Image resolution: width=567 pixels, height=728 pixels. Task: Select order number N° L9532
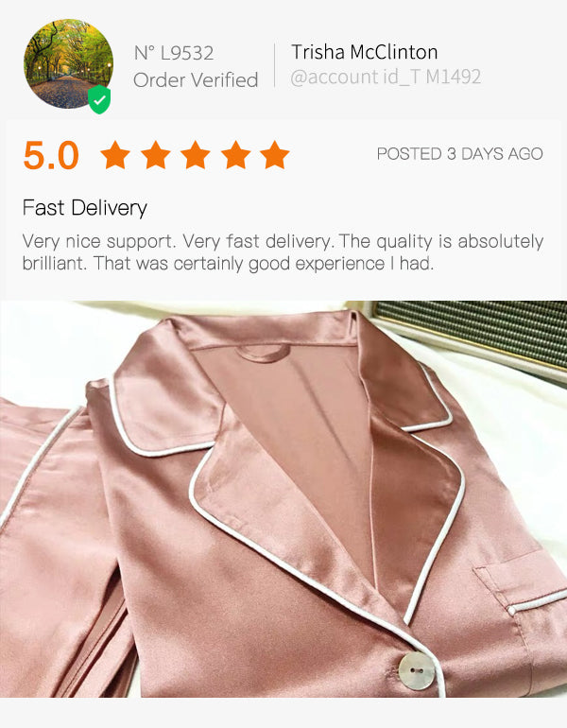pyautogui.click(x=174, y=53)
